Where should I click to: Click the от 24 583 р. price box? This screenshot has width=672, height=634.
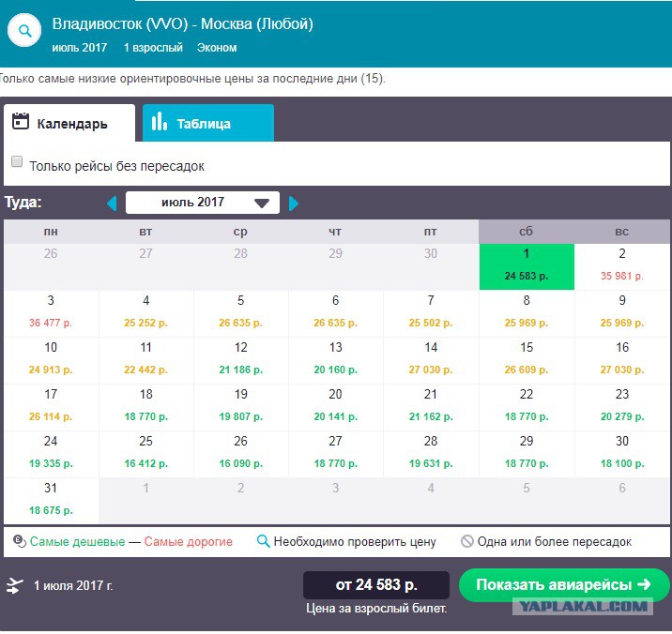375,584
